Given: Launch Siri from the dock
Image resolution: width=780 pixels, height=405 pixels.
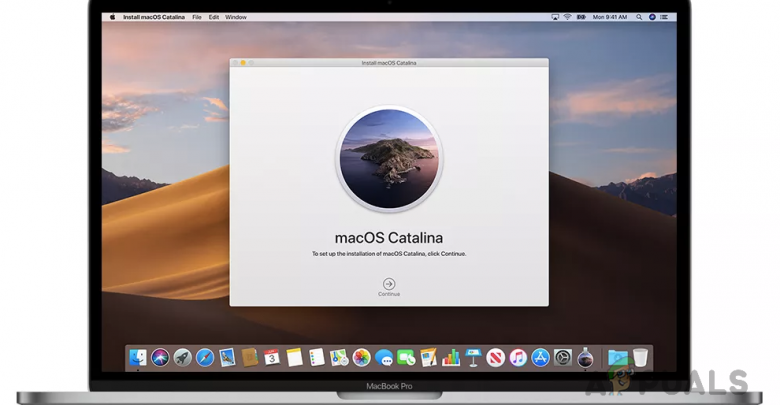Looking at the screenshot, I should click(x=160, y=357).
